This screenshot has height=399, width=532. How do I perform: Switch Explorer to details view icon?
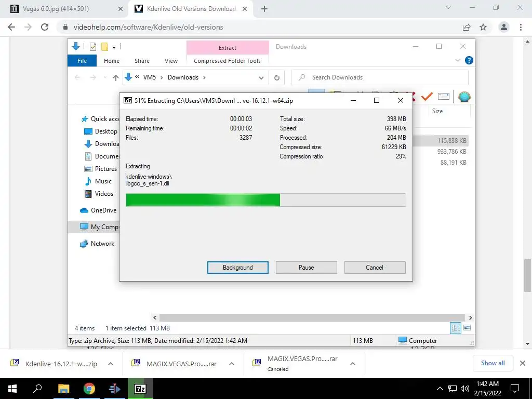(x=456, y=328)
